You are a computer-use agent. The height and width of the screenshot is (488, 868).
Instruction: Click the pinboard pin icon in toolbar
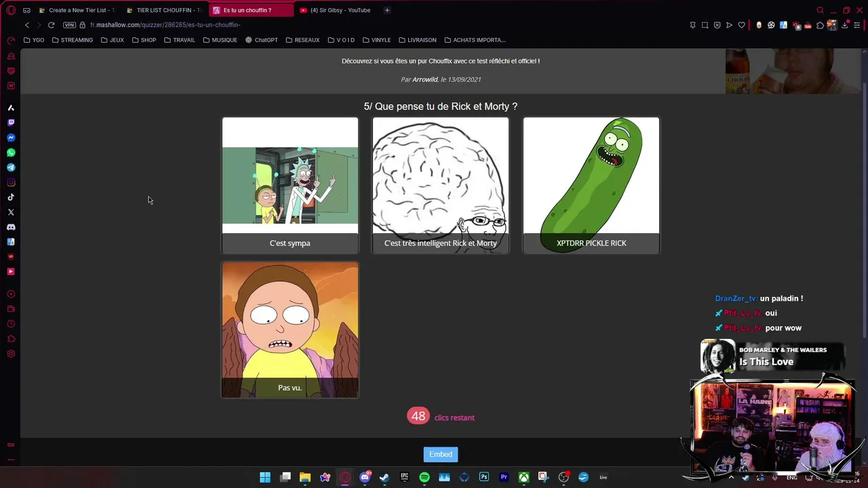[692, 25]
